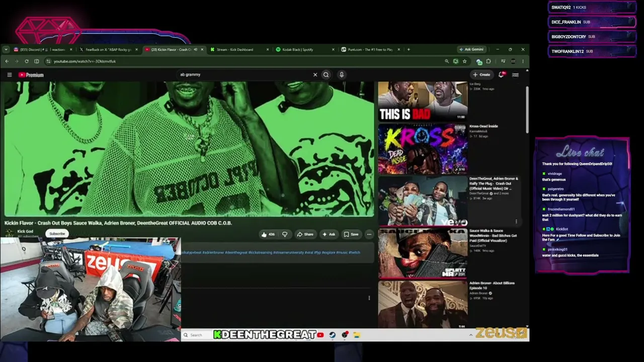This screenshot has width=644, height=362.
Task: Go to YouTube Premium home logo
Action: pyautogui.click(x=31, y=75)
